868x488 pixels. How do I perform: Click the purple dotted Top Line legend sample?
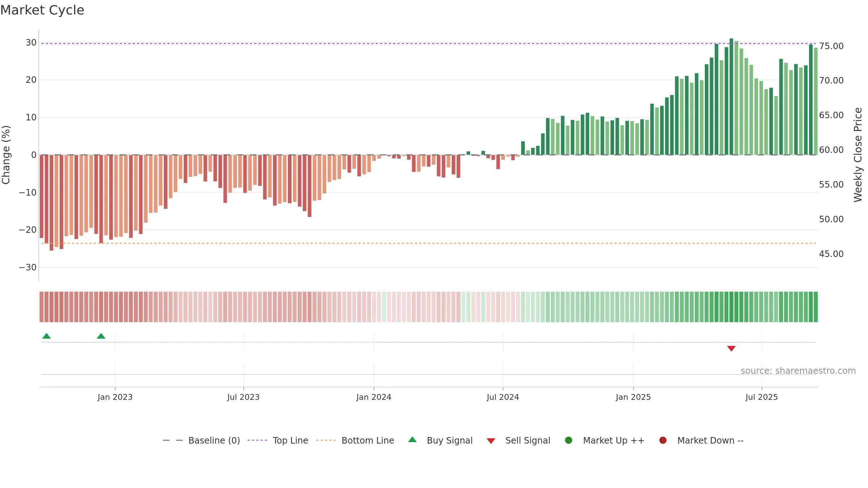257,440
